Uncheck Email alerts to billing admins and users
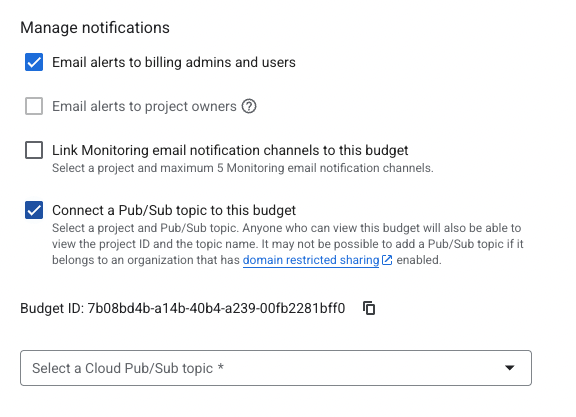This screenshot has width=576, height=417. point(34,62)
